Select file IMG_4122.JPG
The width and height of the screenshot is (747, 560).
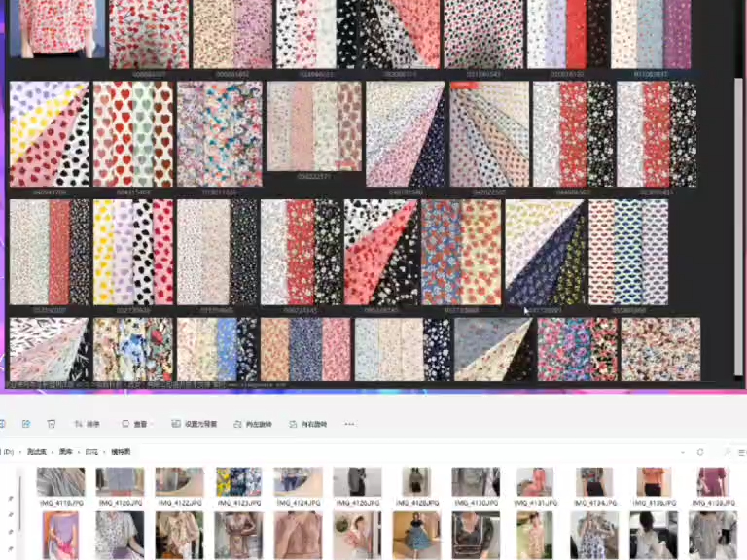(180, 486)
